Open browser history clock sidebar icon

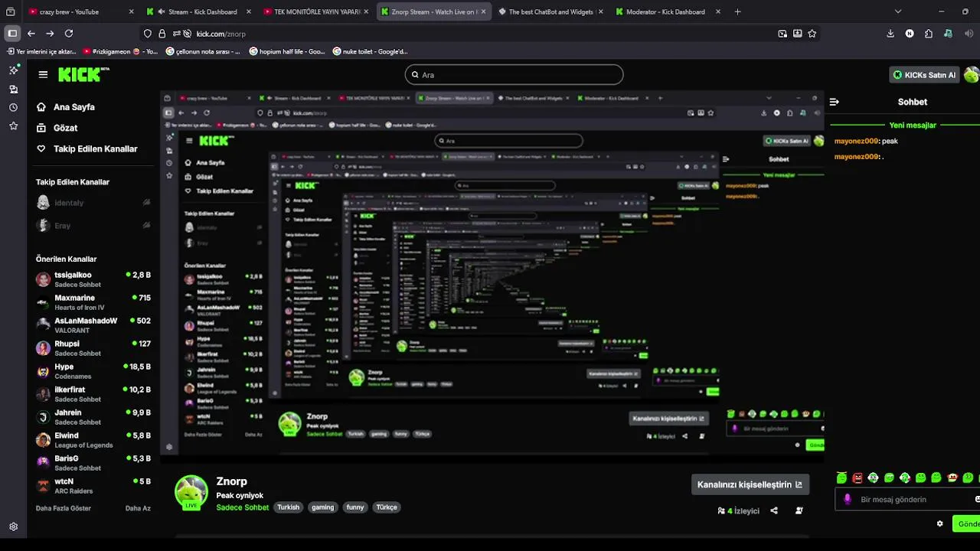[13, 107]
